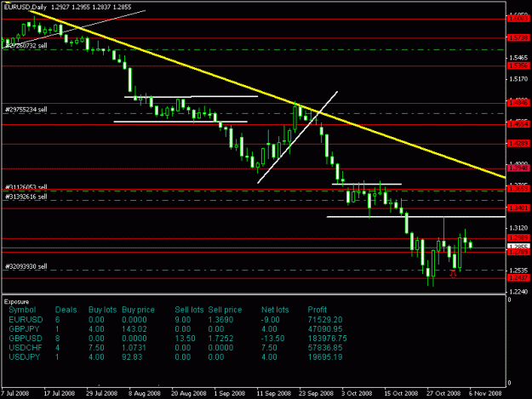This screenshot has height=399, width=532.
Task: Click the 1.5356 red price label
Action: (518, 66)
